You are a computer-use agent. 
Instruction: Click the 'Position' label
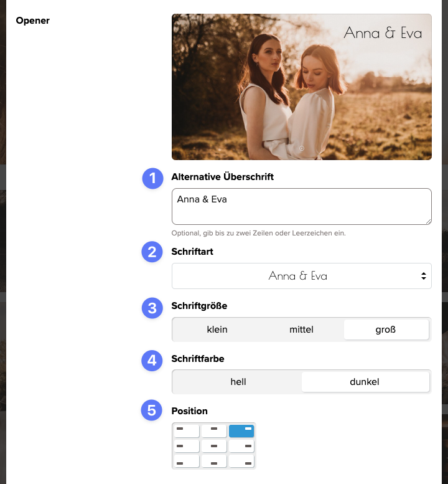189,411
